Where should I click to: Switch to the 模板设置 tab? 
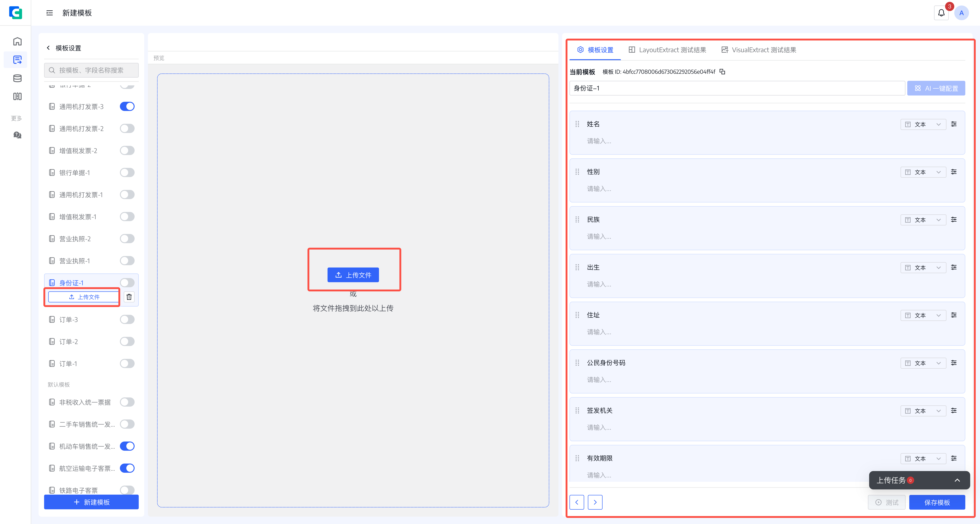coord(595,50)
